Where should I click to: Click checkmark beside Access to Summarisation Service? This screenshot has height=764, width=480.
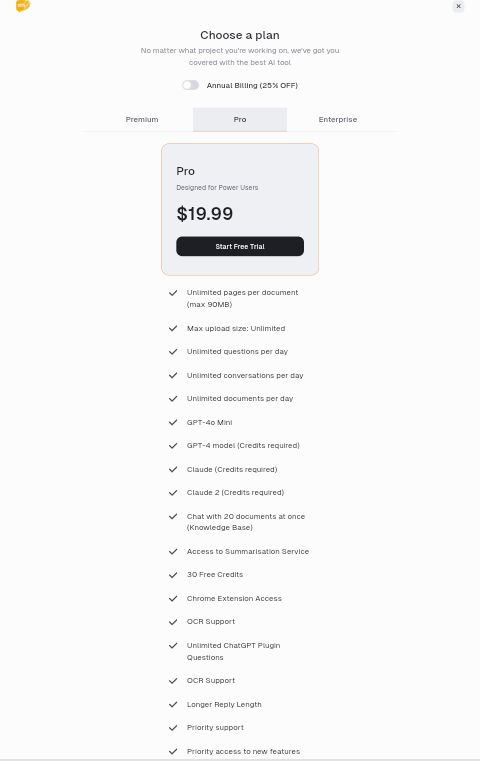173,552
